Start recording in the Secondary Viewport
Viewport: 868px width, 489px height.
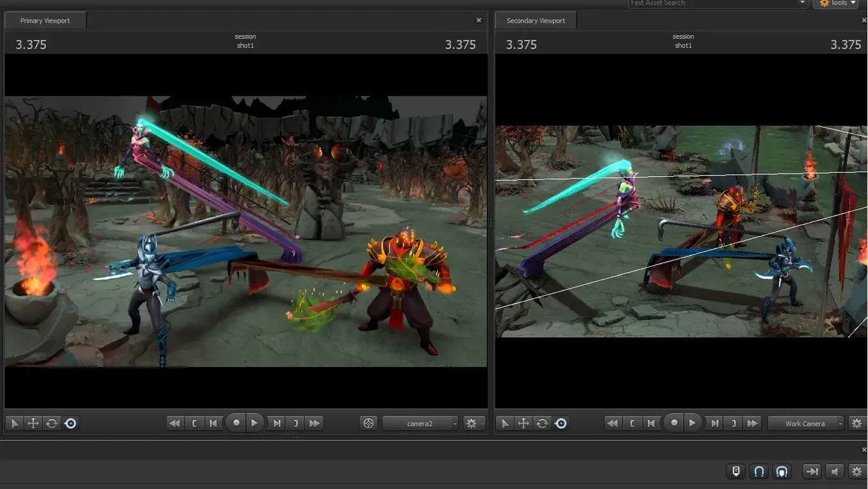point(674,423)
